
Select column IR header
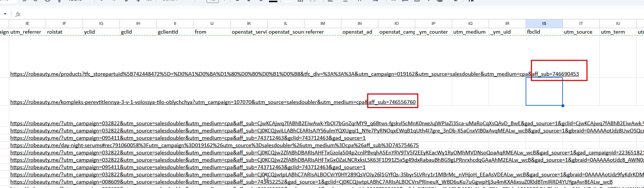coord(507,23)
